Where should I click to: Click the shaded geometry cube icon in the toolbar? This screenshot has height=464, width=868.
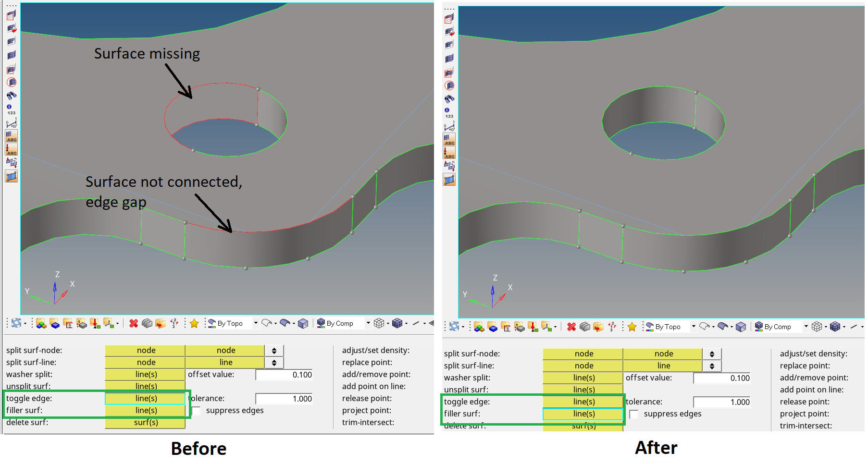tap(303, 323)
